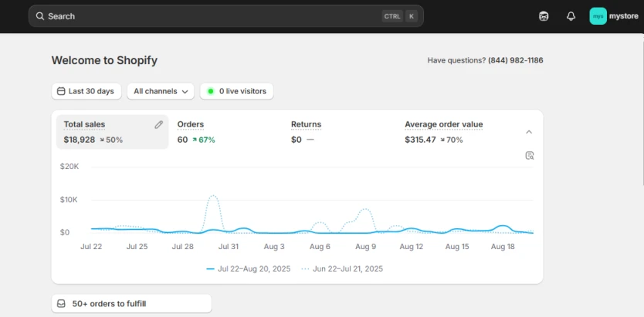Click the 70% average order decrease indicator

452,140
